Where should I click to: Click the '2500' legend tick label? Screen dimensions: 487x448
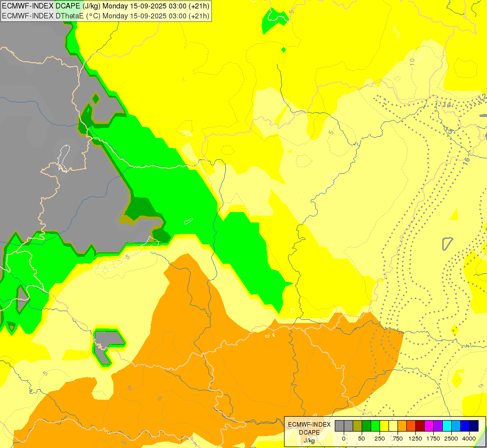point(451,439)
